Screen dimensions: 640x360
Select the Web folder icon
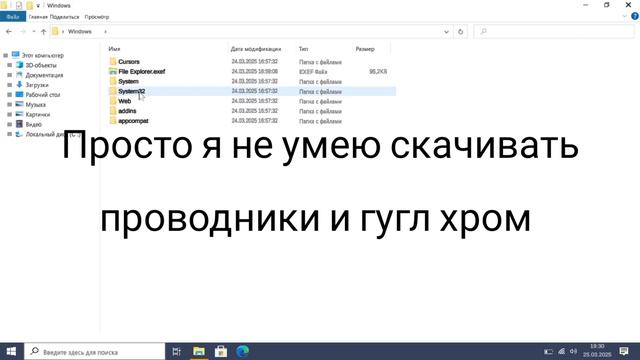(x=113, y=101)
